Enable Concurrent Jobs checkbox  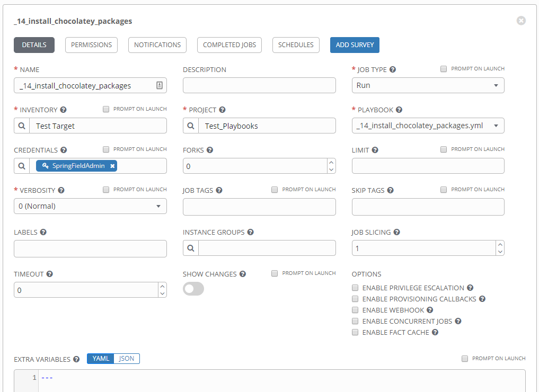(x=355, y=321)
